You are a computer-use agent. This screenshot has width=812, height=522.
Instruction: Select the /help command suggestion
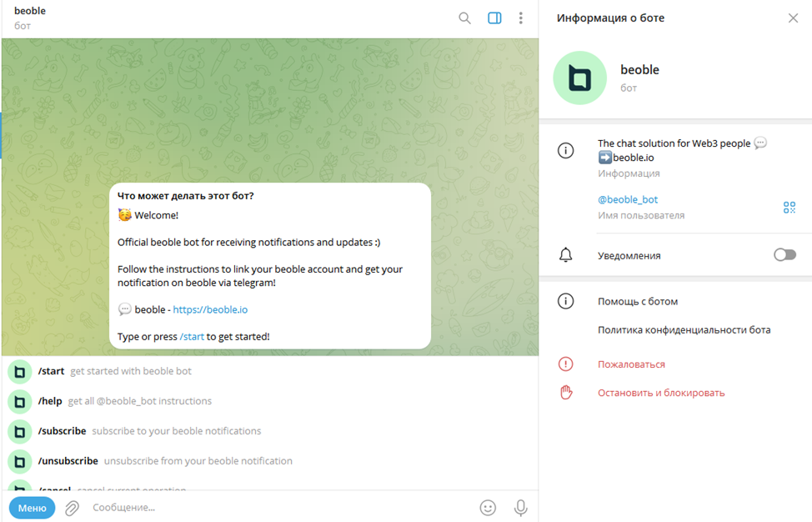[x=269, y=401]
